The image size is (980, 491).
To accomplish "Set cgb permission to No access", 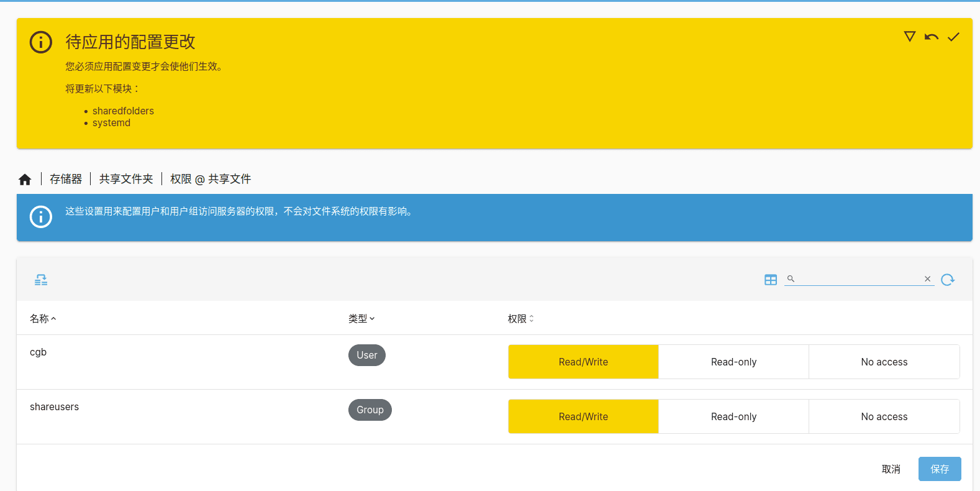I will click(x=884, y=362).
